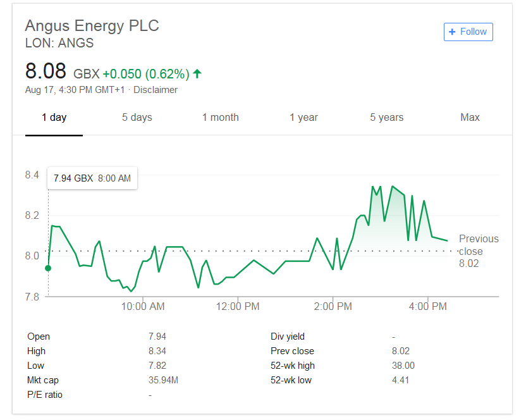The height and width of the screenshot is (420, 526).
Task: Click the +0.050 (0.62%) change value
Action: pyautogui.click(x=146, y=74)
